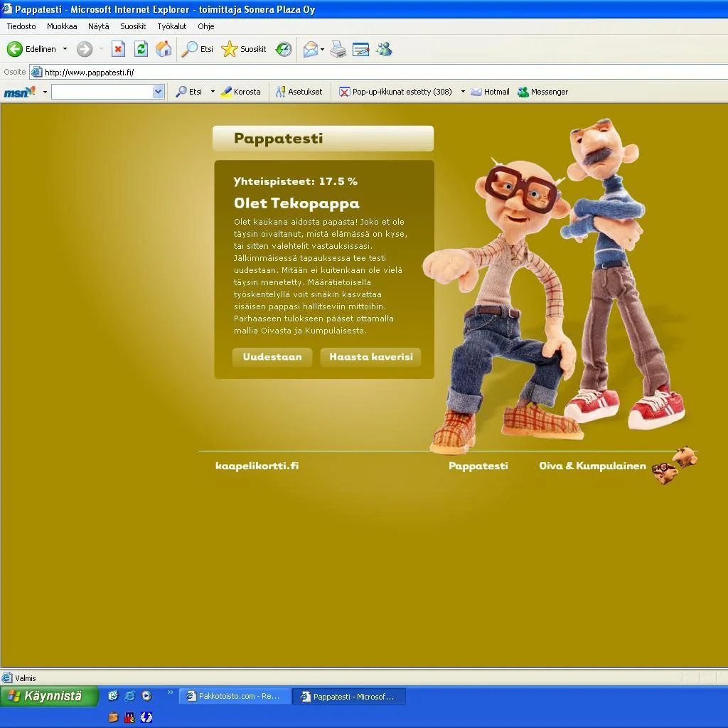Go to the Home page icon
This screenshot has height=728, width=728.
point(164,49)
